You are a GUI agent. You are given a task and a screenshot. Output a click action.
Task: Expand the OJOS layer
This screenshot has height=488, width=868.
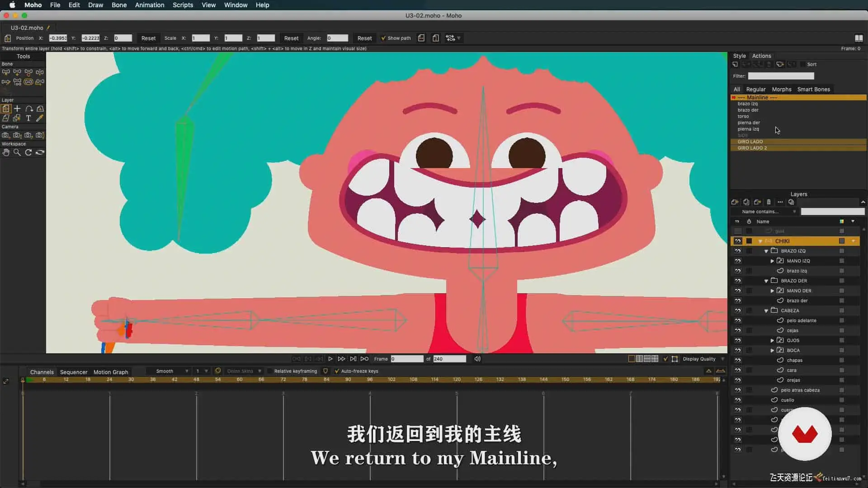772,341
